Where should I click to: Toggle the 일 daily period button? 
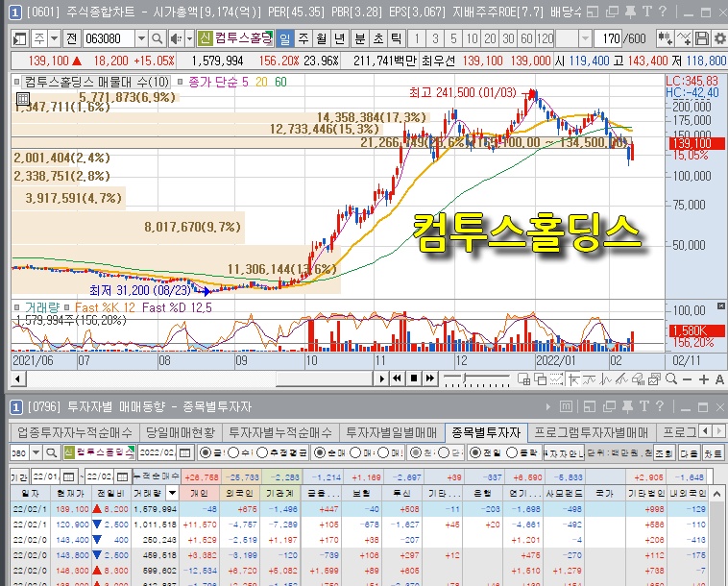(284, 38)
